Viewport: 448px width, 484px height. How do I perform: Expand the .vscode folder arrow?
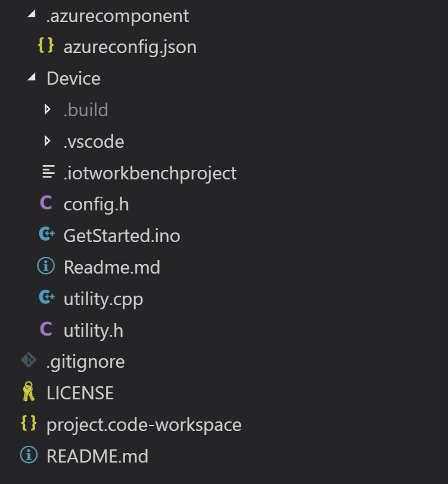pyautogui.click(x=47, y=141)
